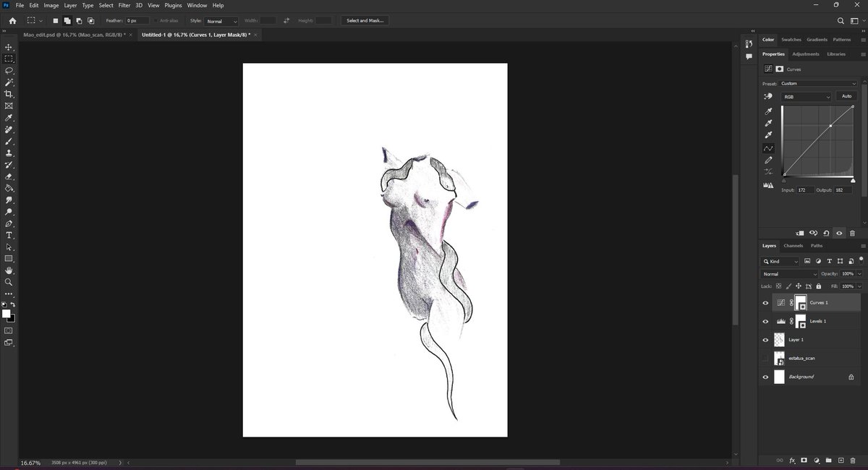Toggle lock transparent pixels

[778, 286]
